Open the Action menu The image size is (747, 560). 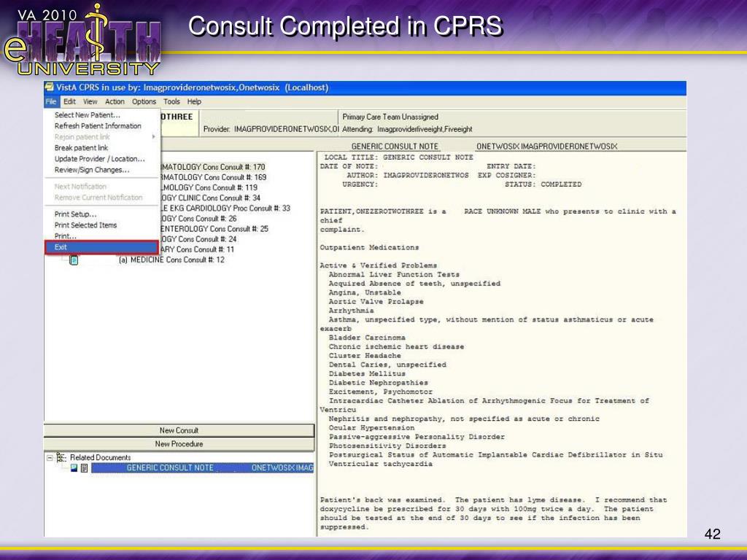pos(115,101)
